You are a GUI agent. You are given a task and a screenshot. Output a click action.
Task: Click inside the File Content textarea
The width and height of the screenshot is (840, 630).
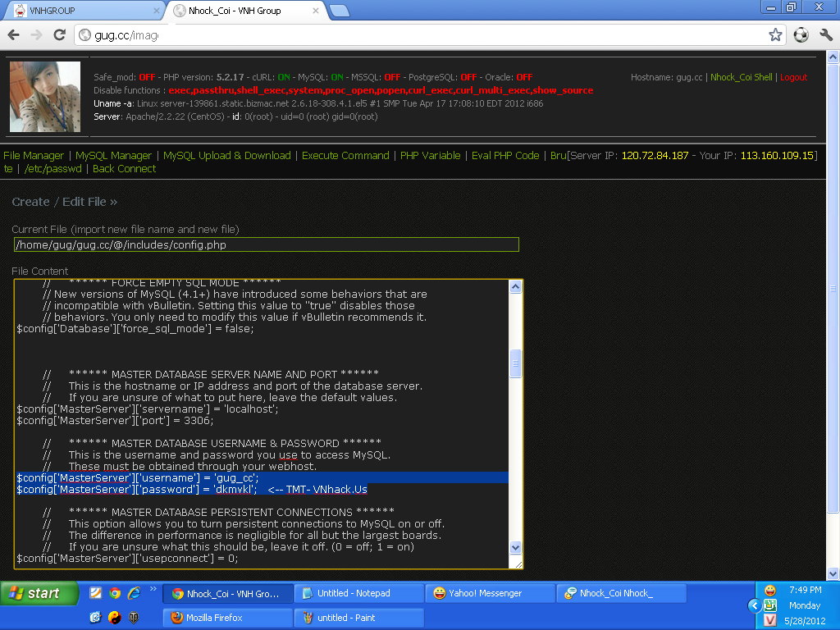262,424
